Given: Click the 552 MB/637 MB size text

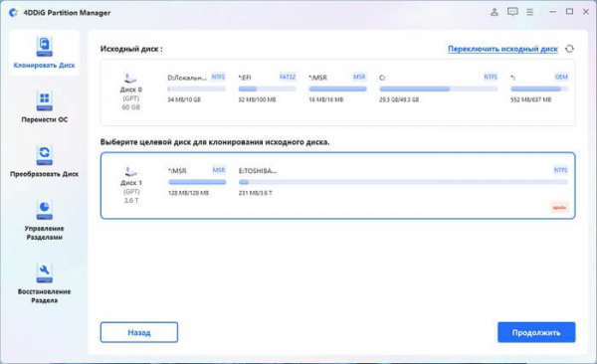Looking at the screenshot, I should [530, 99].
